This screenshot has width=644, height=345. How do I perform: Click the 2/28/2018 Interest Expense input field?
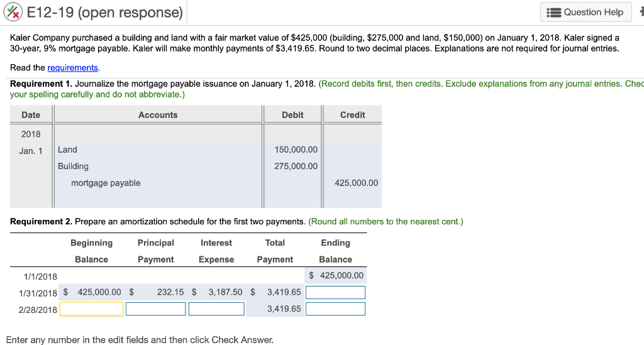216,309
